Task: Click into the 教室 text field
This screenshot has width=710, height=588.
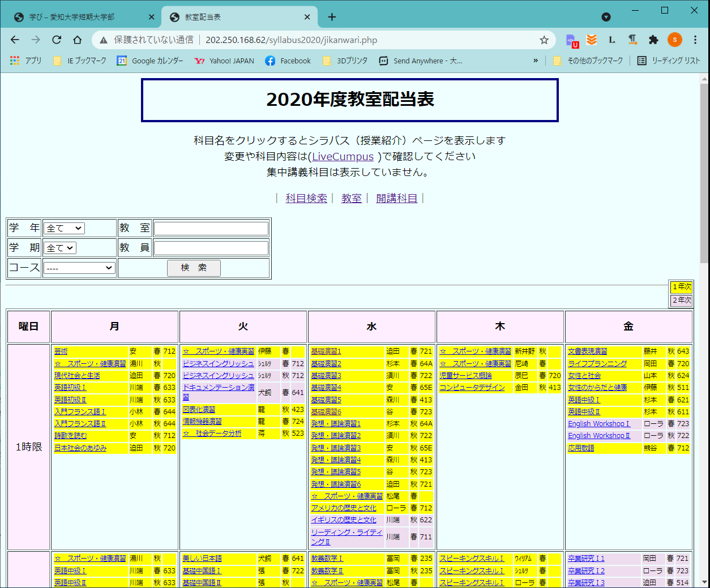Action: 211,228
